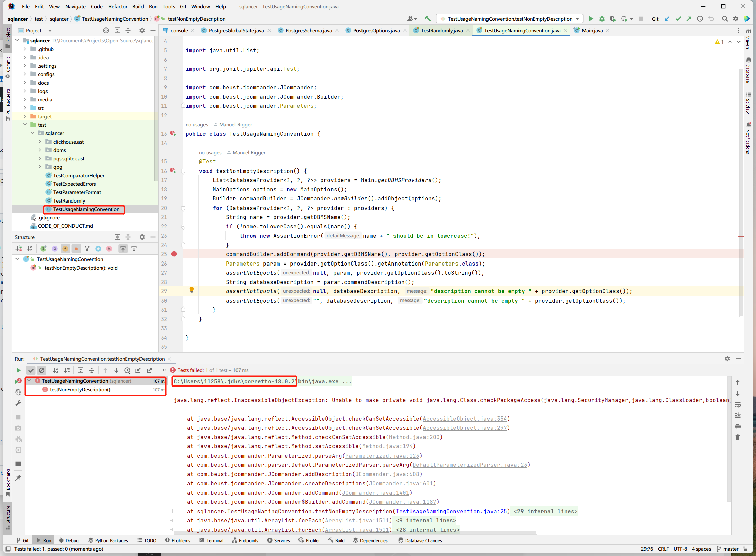Toggle Show Passed tests filter
Viewport: 756px width, 556px height.
[x=31, y=370]
